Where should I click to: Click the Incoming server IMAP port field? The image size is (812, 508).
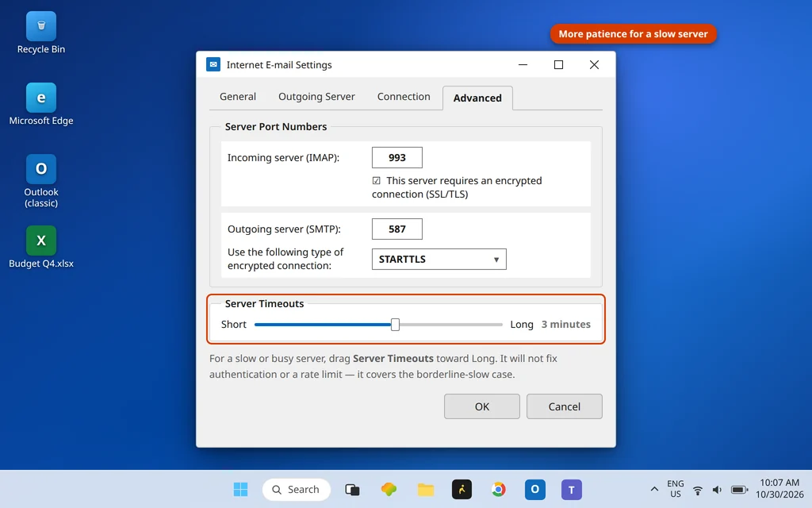[397, 158]
